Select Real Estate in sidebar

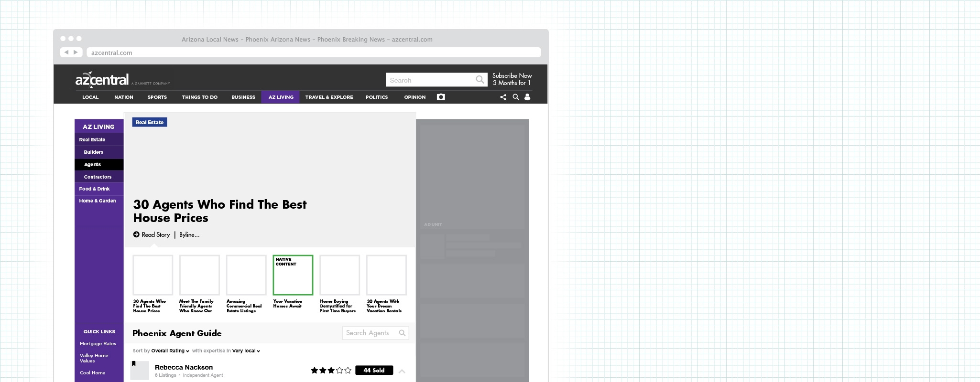tap(99, 139)
